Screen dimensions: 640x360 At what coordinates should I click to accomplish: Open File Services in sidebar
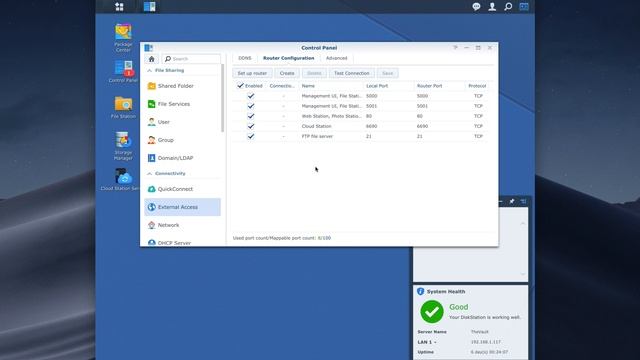tap(182, 104)
